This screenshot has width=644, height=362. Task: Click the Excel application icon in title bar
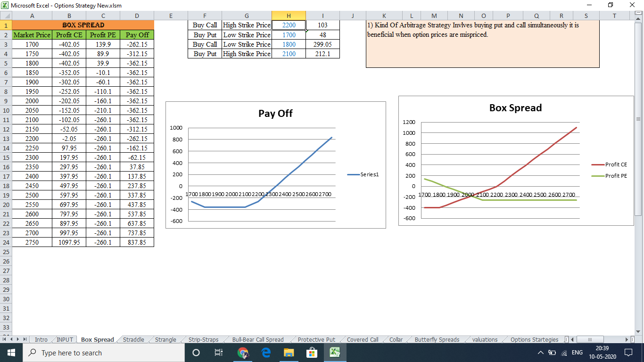(x=5, y=5)
